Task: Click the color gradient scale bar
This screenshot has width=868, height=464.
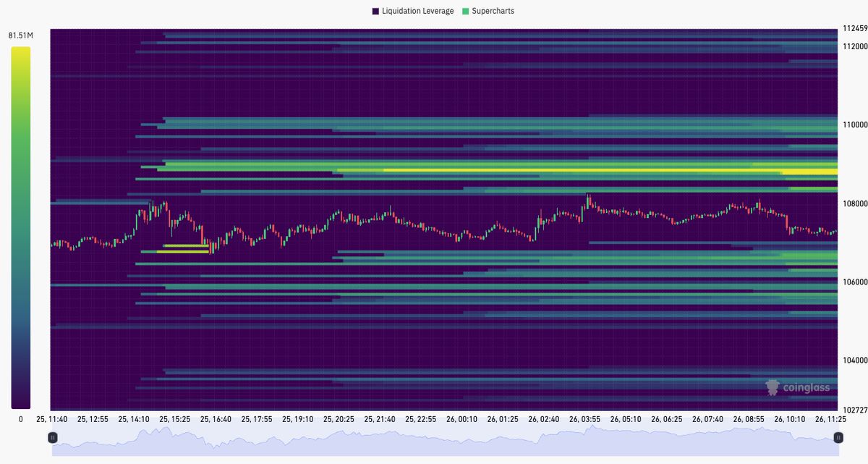Action: [21, 228]
